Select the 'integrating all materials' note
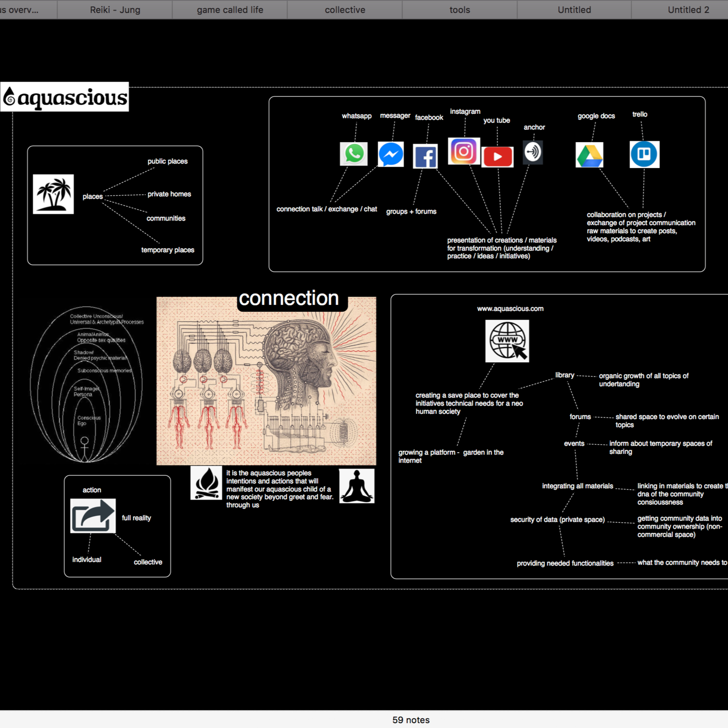Viewport: 728px width, 728px height. click(577, 486)
